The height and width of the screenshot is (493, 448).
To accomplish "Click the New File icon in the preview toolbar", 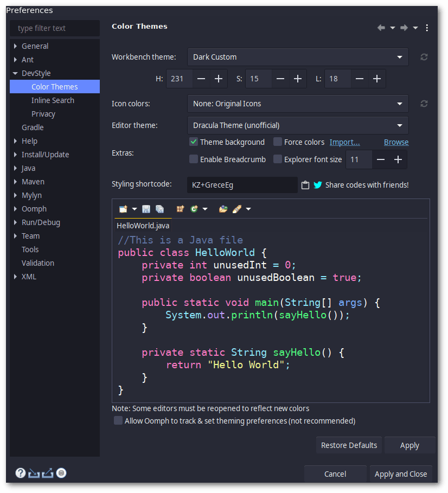I will point(123,209).
